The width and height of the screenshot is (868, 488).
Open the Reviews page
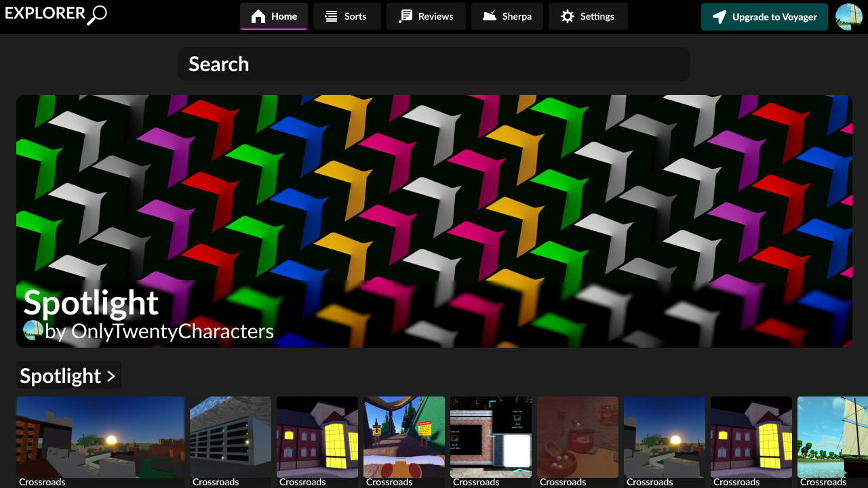click(426, 16)
